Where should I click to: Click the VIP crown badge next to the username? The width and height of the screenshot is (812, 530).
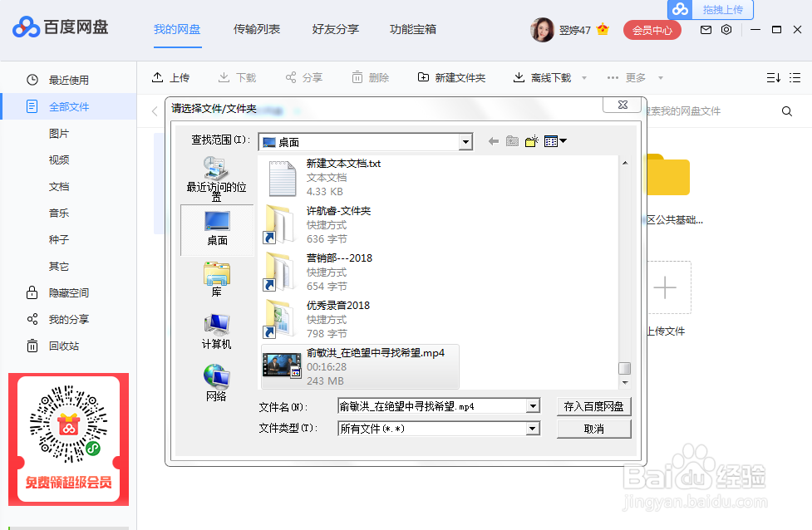(603, 30)
